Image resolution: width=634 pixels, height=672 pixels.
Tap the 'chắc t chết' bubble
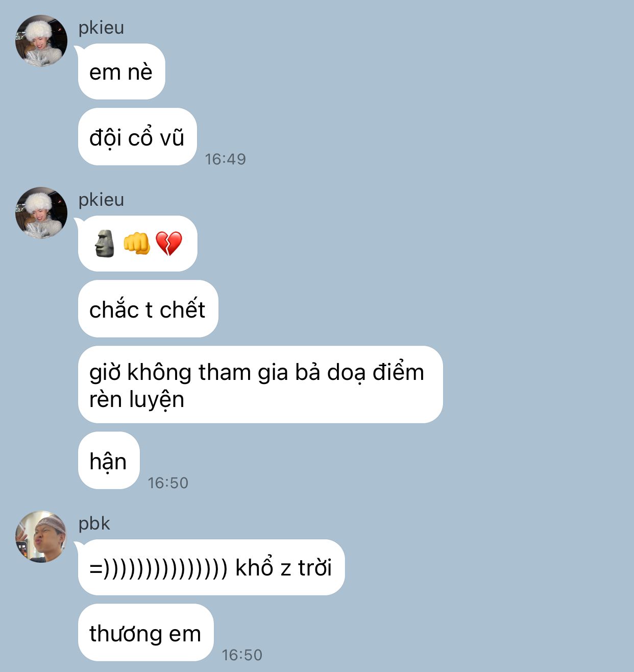click(148, 309)
